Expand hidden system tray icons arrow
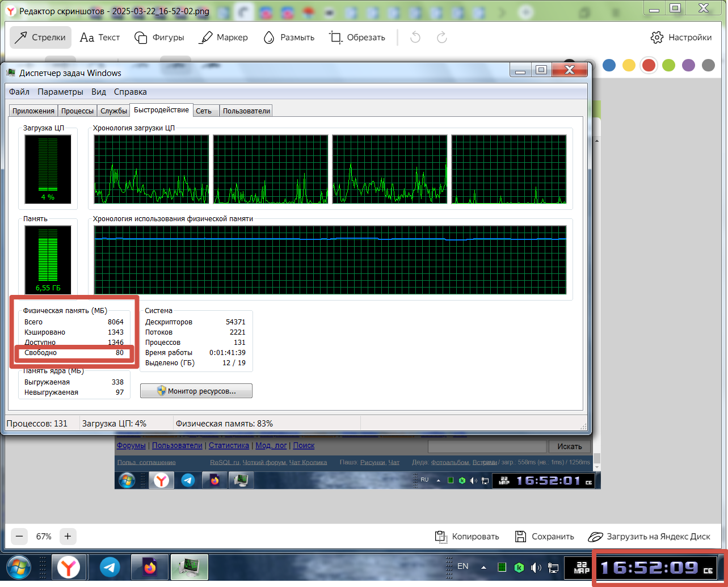728x587 pixels. [x=483, y=567]
